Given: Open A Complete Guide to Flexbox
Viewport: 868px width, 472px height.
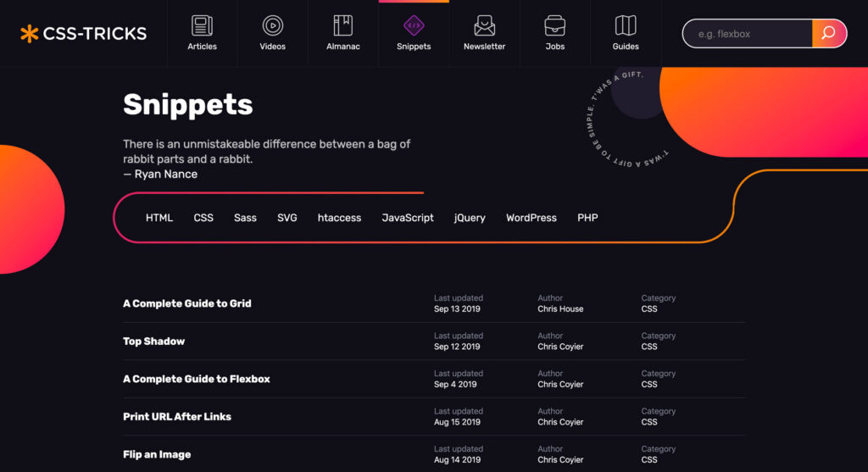Looking at the screenshot, I should point(197,379).
